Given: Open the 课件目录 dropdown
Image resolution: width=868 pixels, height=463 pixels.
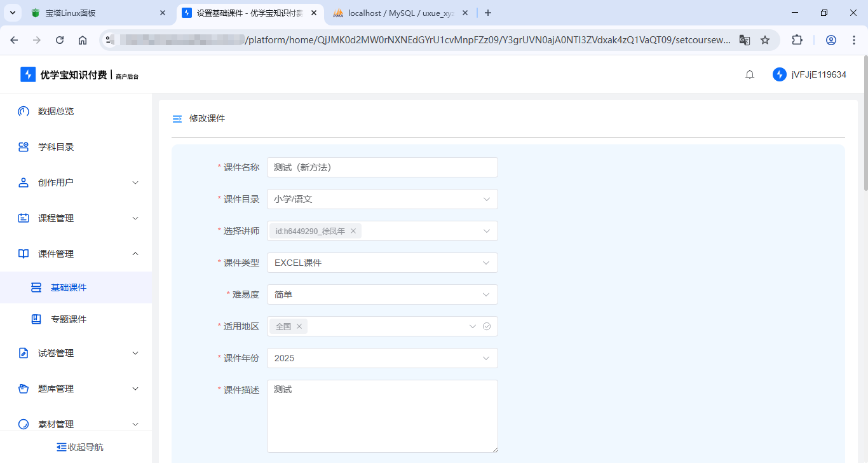Looking at the screenshot, I should [382, 199].
